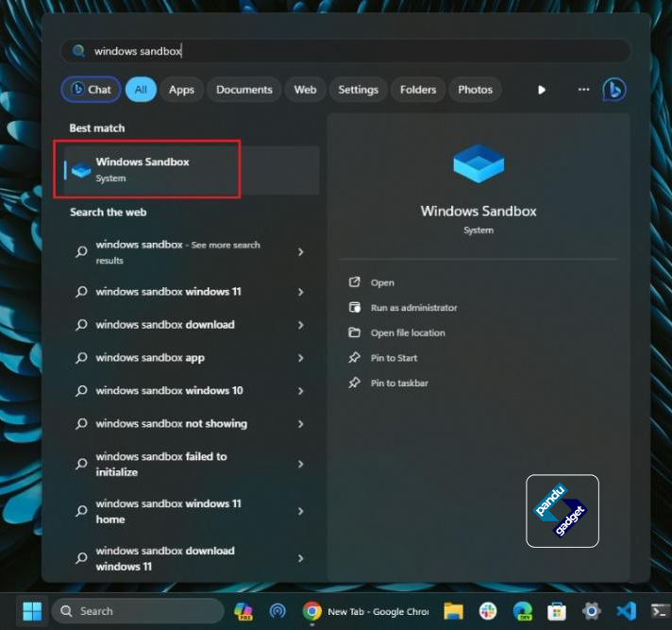
Task: Expand 'windows sandbox failed to initialize' arrow
Action: point(300,464)
